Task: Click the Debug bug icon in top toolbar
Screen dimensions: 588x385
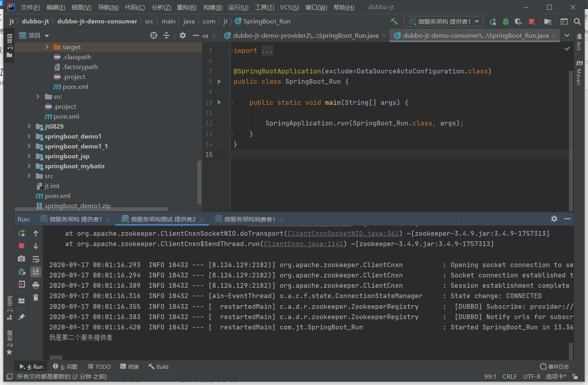Action: pos(505,21)
